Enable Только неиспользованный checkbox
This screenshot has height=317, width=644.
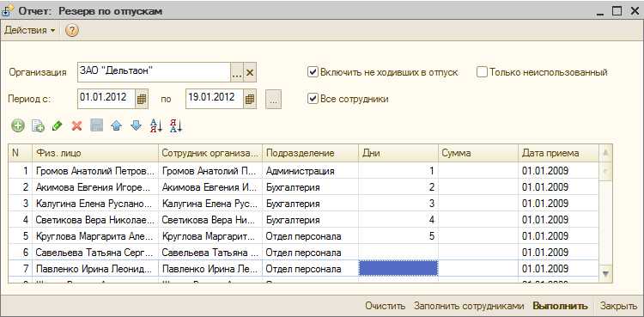click(483, 72)
